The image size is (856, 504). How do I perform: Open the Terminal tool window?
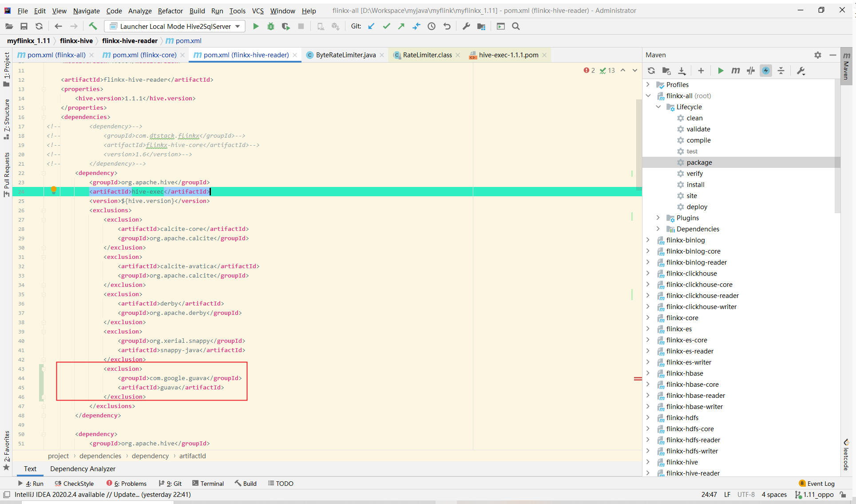click(x=208, y=484)
